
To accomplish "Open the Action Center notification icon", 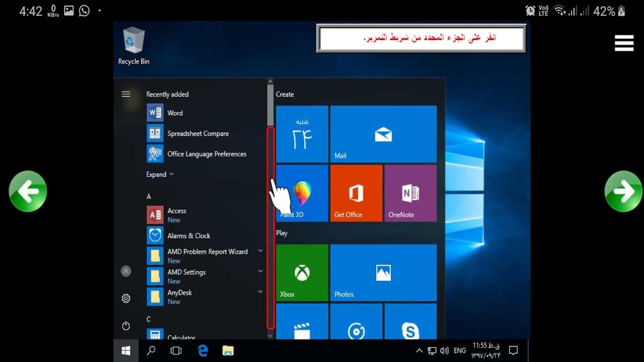I will click(x=513, y=351).
